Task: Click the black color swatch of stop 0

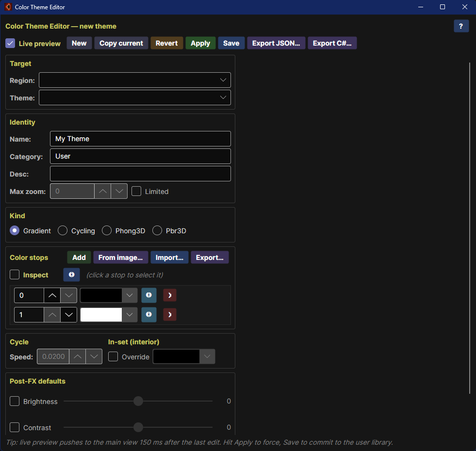Action: click(x=101, y=295)
